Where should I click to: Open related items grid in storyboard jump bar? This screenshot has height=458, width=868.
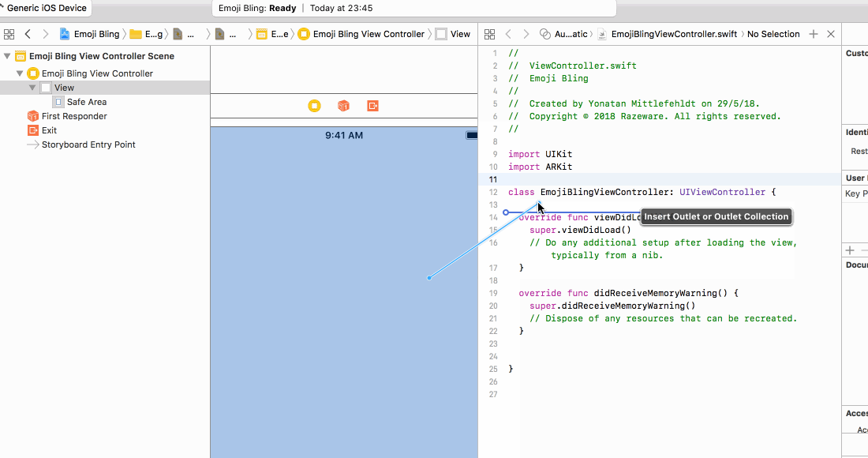[9, 34]
